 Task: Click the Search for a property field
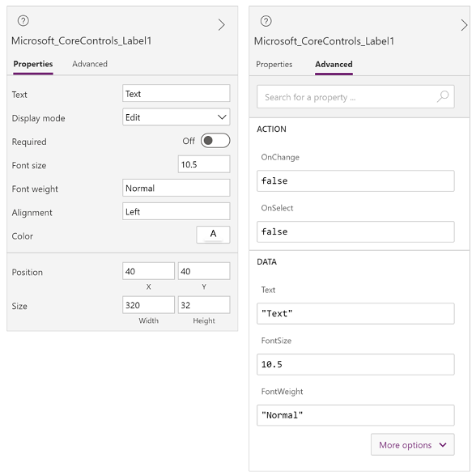[355, 97]
